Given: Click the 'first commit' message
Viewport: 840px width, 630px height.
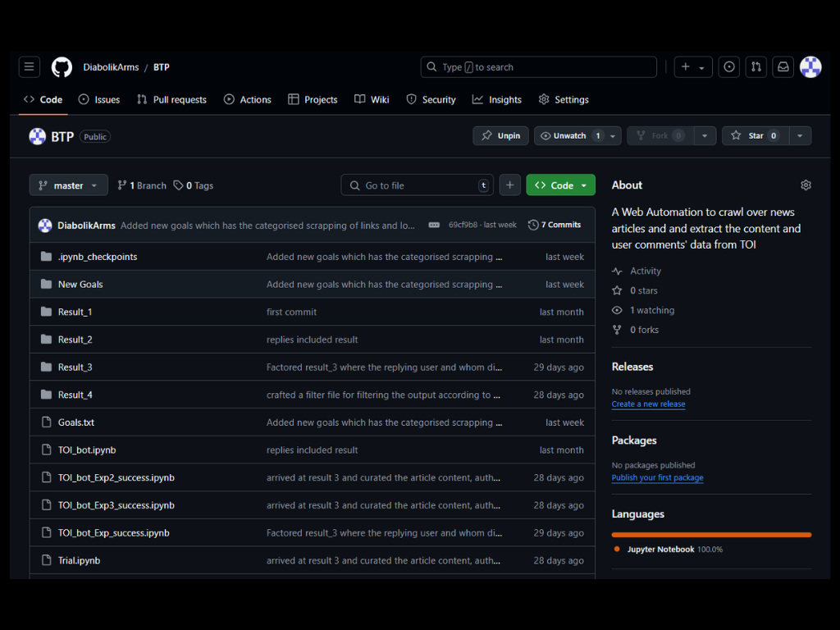Looking at the screenshot, I should pos(291,312).
